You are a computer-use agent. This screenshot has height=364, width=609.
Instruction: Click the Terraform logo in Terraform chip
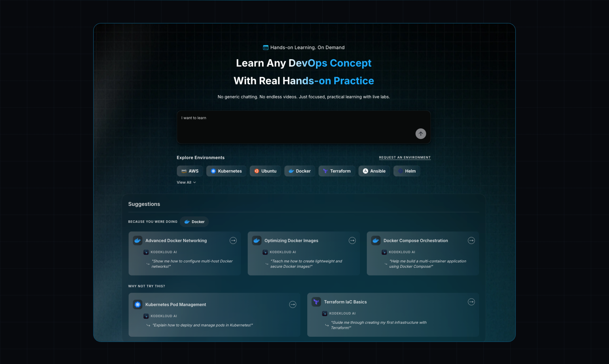click(x=325, y=171)
